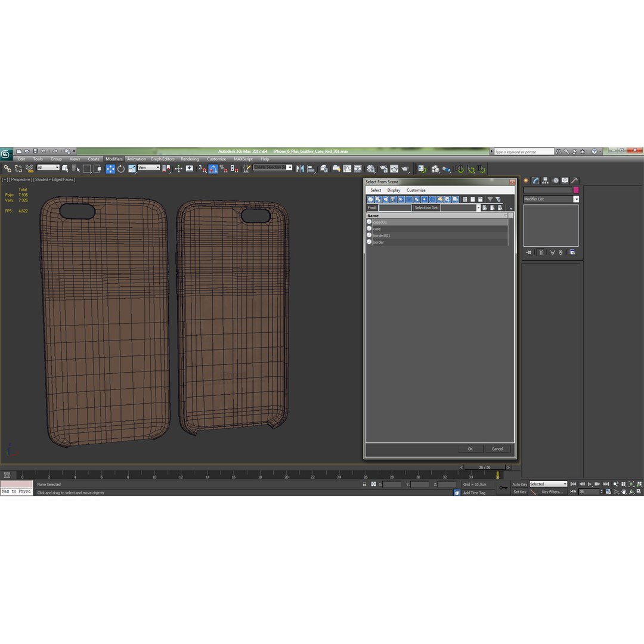Click the Render Production teapot icon
The height and width of the screenshot is (644, 644).
405,169
